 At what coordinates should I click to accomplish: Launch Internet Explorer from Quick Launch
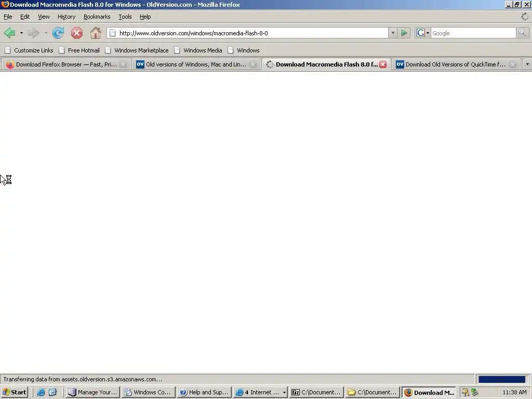coord(41,392)
